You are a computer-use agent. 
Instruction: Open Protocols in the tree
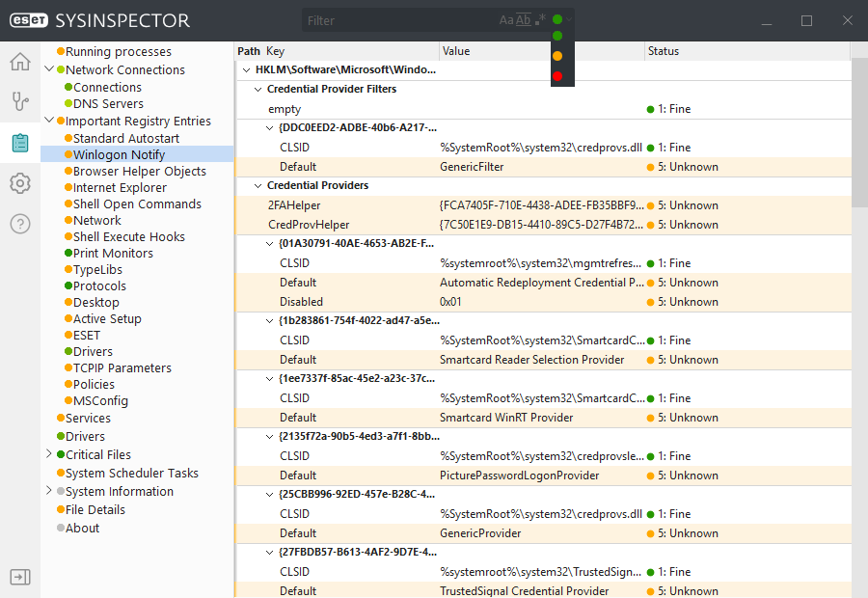99,285
